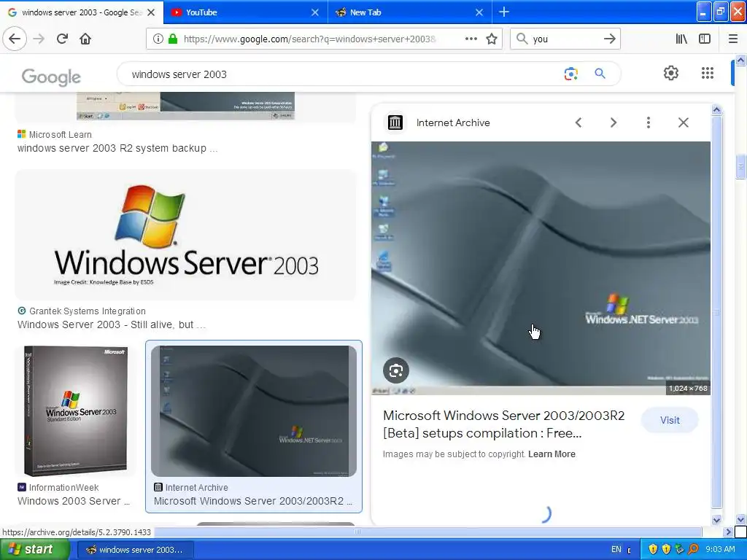Screen dimensions: 747x560
Task: Show next image in preview panel
Action: click(x=613, y=122)
